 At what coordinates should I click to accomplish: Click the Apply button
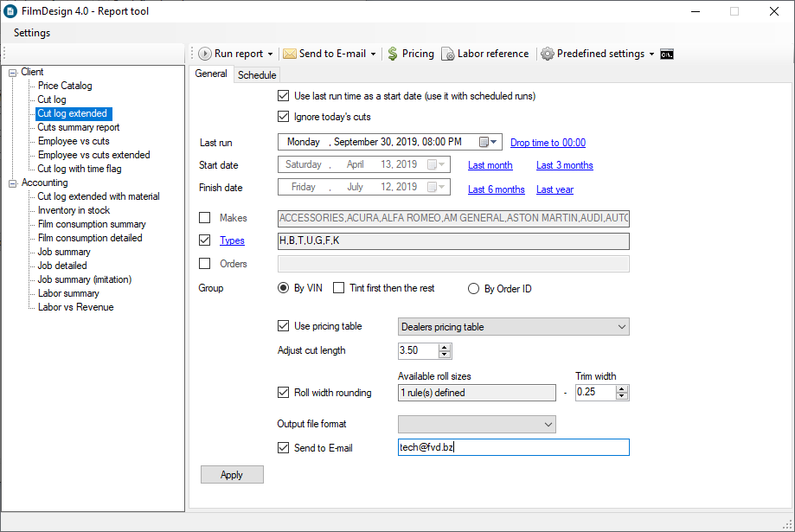click(x=232, y=475)
